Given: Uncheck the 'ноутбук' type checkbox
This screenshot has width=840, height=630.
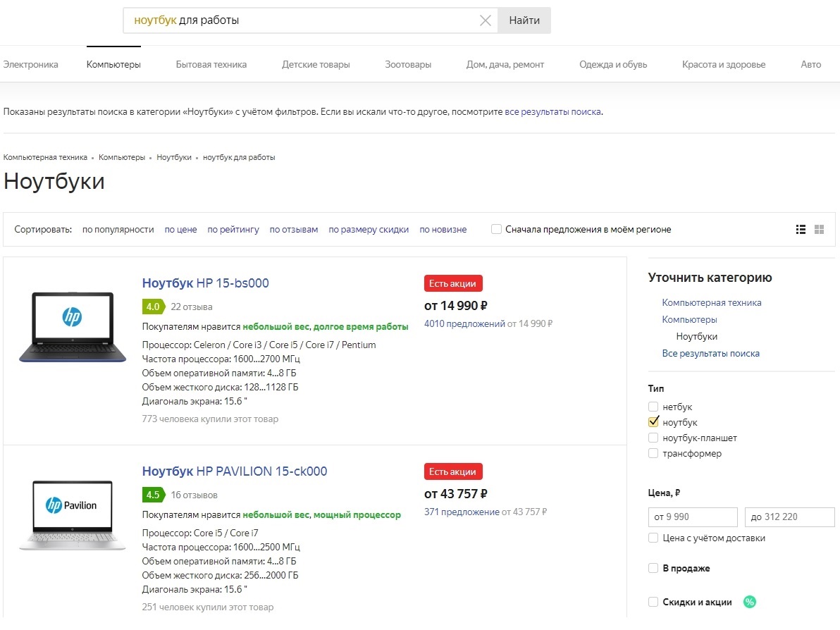Looking at the screenshot, I should 653,422.
